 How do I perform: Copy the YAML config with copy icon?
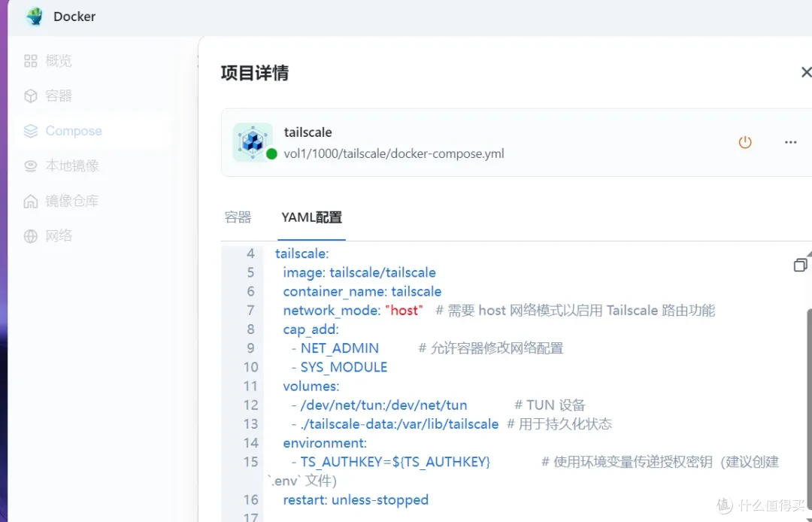pos(800,266)
